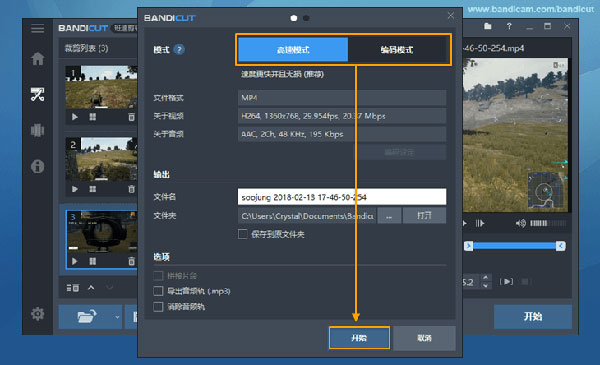Open the Info sidebar icon

(38, 166)
